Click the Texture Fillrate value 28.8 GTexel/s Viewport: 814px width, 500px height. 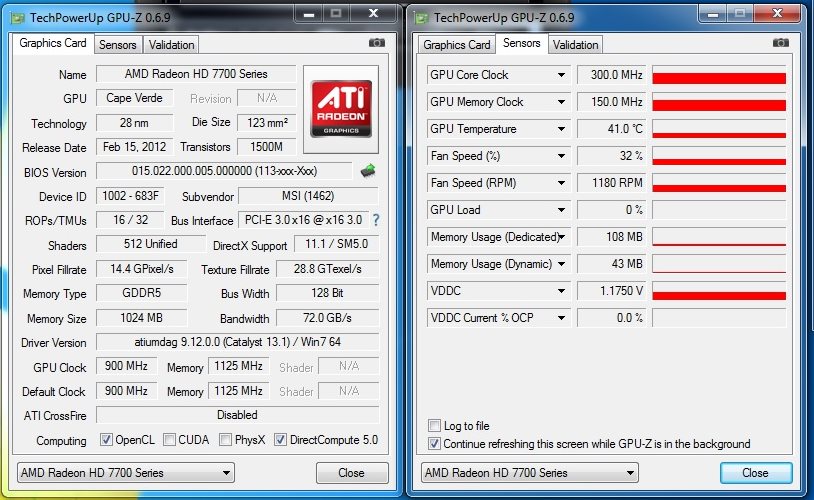pyautogui.click(x=328, y=269)
